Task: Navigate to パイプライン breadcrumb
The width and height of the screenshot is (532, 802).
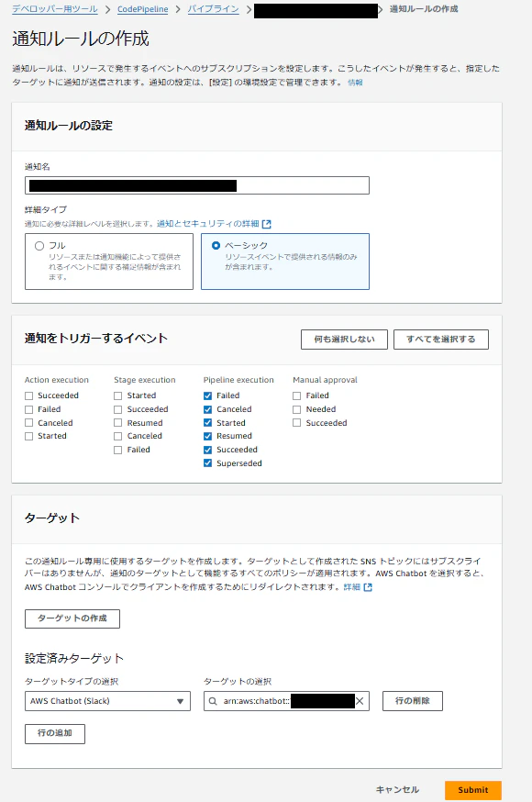Action: (x=213, y=9)
